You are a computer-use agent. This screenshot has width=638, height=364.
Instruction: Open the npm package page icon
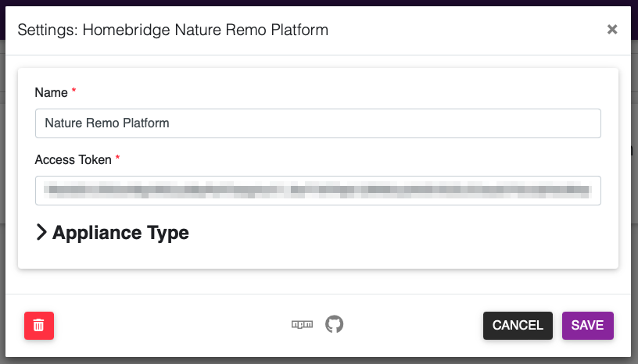coord(302,325)
